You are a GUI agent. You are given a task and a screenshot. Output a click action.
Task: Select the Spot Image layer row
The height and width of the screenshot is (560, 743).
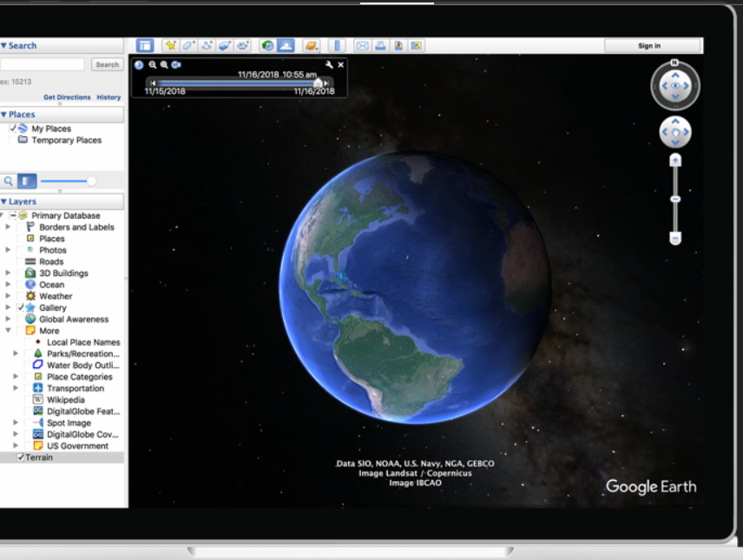tap(62, 423)
